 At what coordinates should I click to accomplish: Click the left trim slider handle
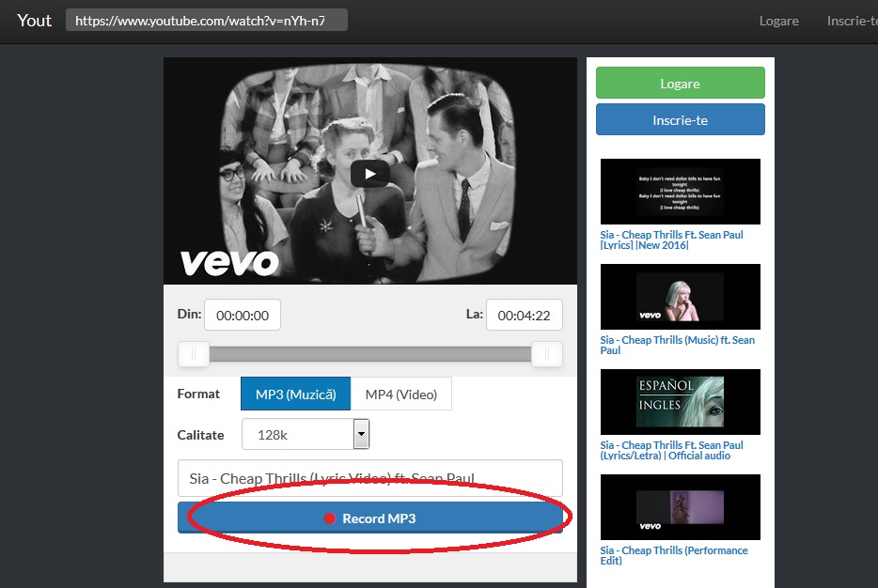(194, 354)
